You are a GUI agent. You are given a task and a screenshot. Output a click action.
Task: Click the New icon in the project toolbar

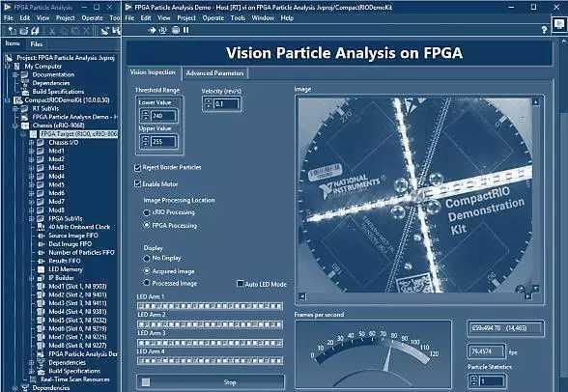[x=12, y=31]
